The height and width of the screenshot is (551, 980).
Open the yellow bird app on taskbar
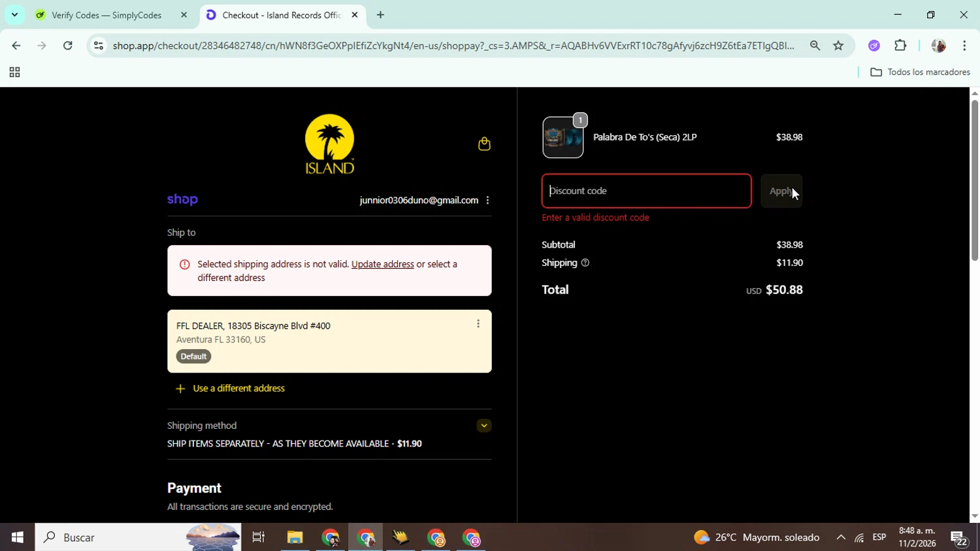(x=400, y=537)
